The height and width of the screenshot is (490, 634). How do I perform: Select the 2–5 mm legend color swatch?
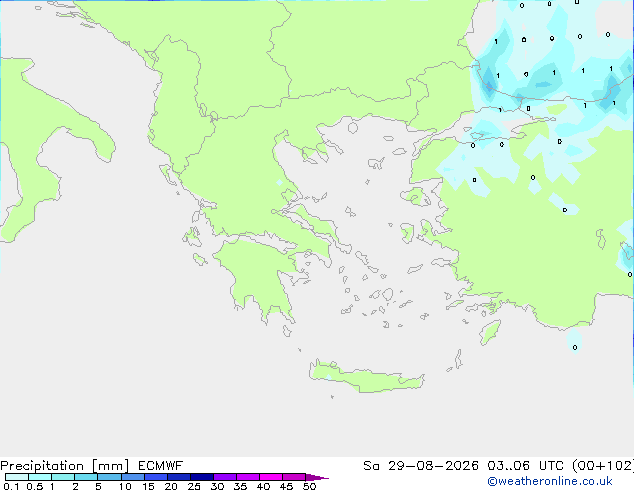(x=86, y=477)
